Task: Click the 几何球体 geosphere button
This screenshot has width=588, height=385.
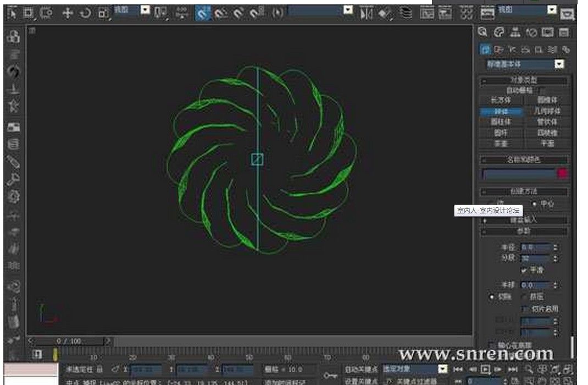Action: pyautogui.click(x=547, y=112)
